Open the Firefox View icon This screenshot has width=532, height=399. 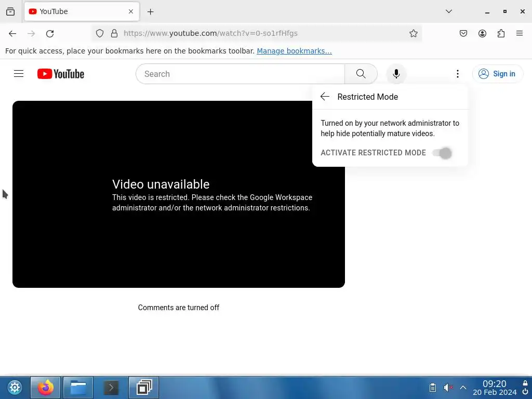[x=10, y=11]
